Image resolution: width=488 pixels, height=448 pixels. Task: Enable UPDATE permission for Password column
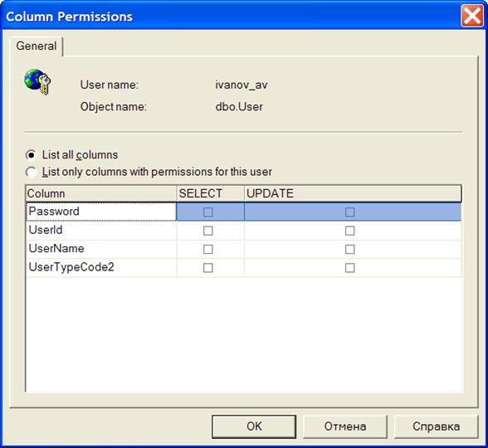[x=350, y=212]
